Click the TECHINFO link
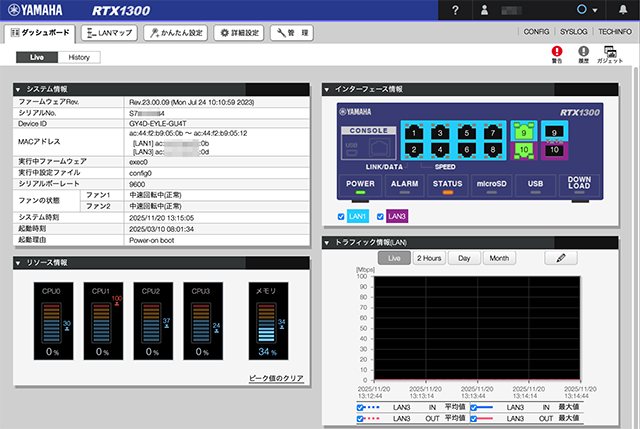 (x=615, y=32)
